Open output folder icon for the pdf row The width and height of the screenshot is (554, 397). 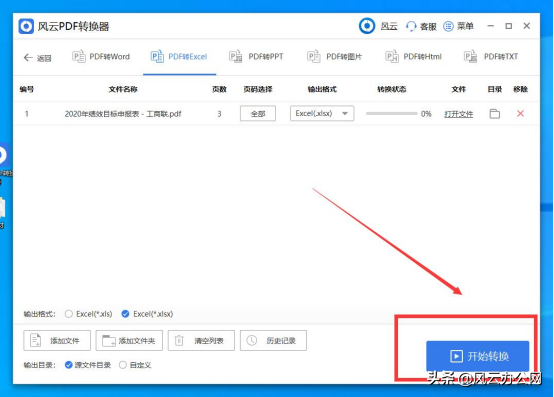pos(495,114)
